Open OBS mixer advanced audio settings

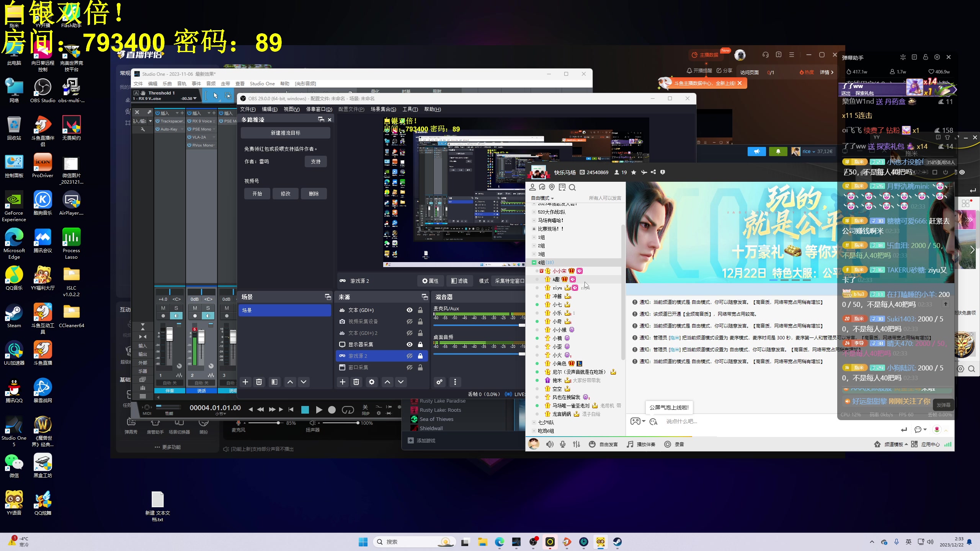(439, 382)
